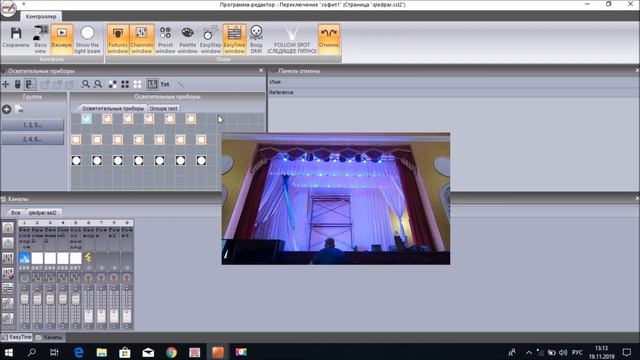Open File Explorer from taskbar
Viewport: 640px width, 360px height.
(102, 352)
